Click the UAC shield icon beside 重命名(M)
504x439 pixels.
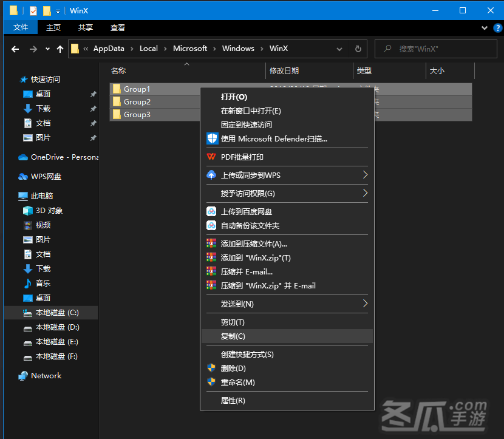coord(211,382)
